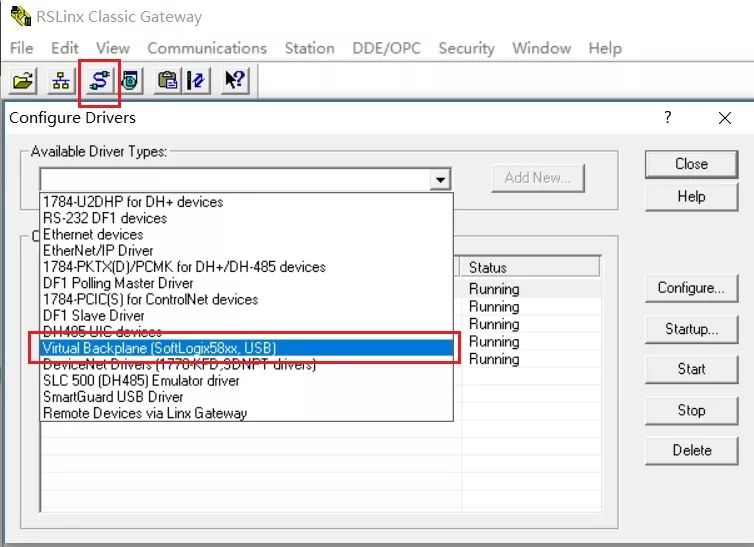The width and height of the screenshot is (754, 547).
Task: Click the Open Project folder toolbar icon
Action: pos(23,80)
